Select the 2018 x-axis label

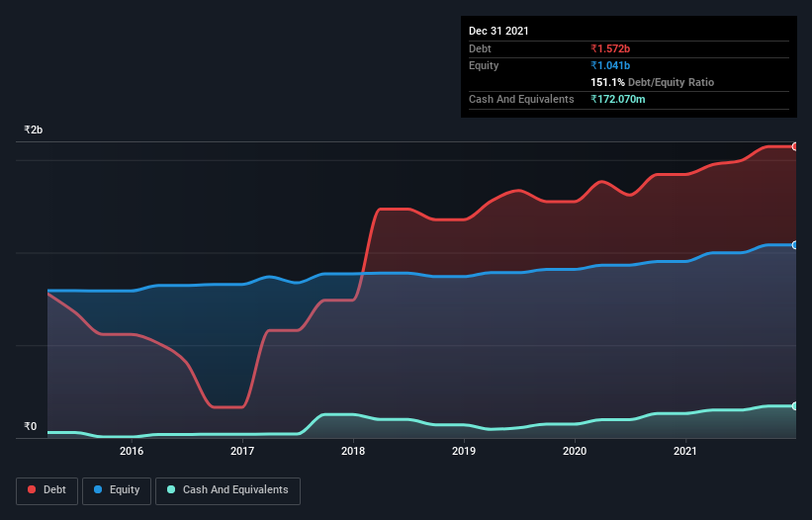353,451
